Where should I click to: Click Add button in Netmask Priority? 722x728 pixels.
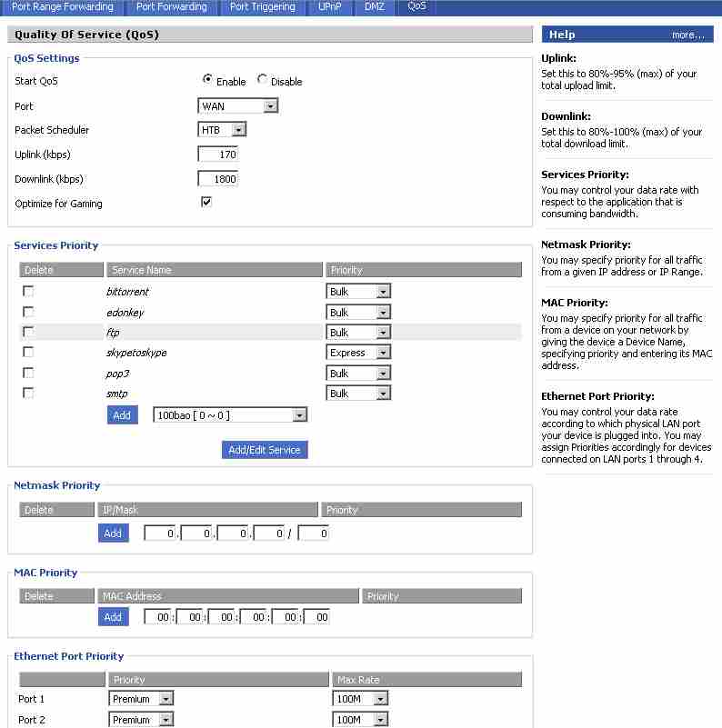pyautogui.click(x=113, y=533)
